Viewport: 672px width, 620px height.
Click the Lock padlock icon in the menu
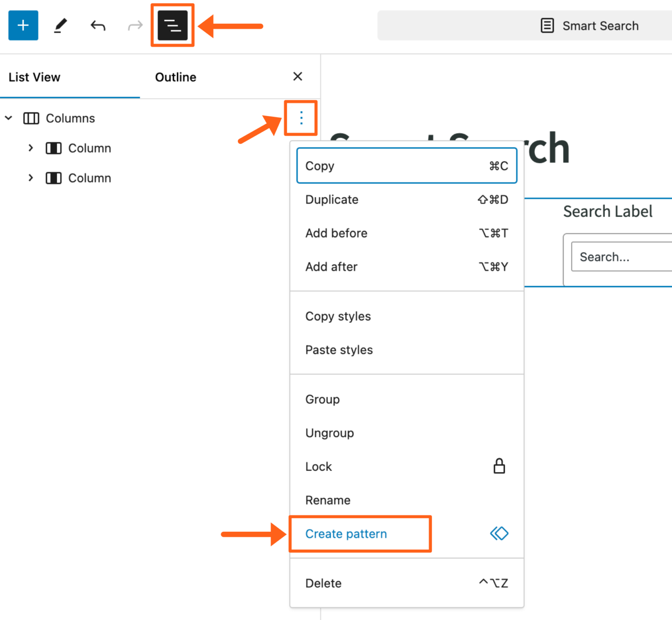pyautogui.click(x=499, y=466)
